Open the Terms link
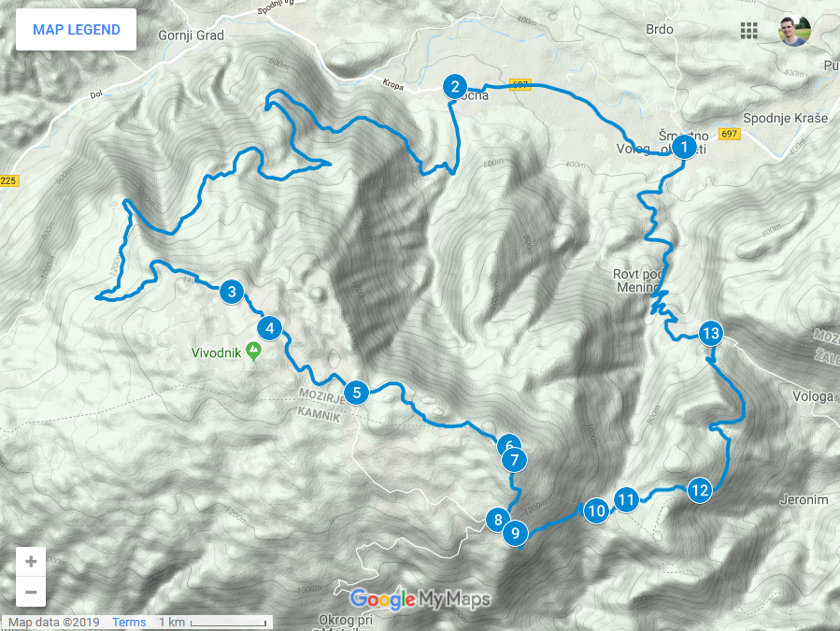The height and width of the screenshot is (631, 840). (x=129, y=622)
